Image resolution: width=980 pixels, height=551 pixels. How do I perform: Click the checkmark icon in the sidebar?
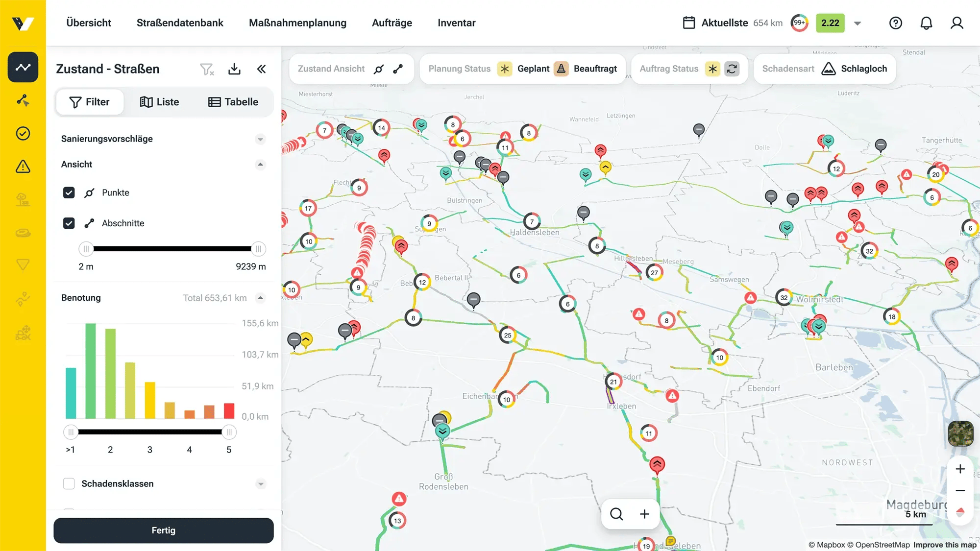[x=23, y=133]
